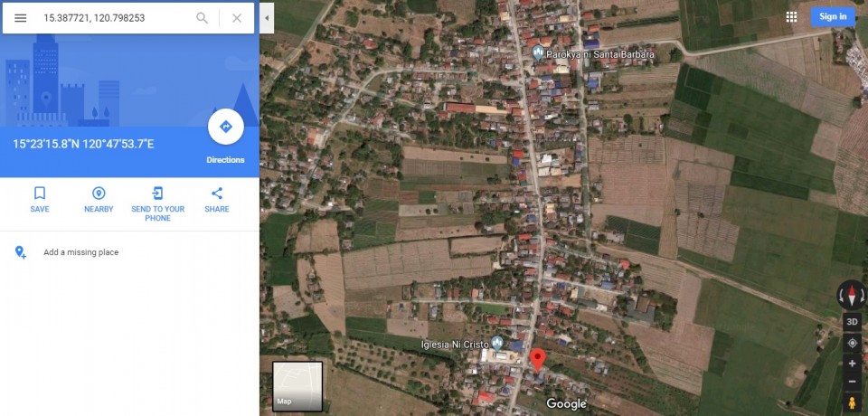868x416 pixels.
Task: Click Add a missing place
Action: coord(80,252)
